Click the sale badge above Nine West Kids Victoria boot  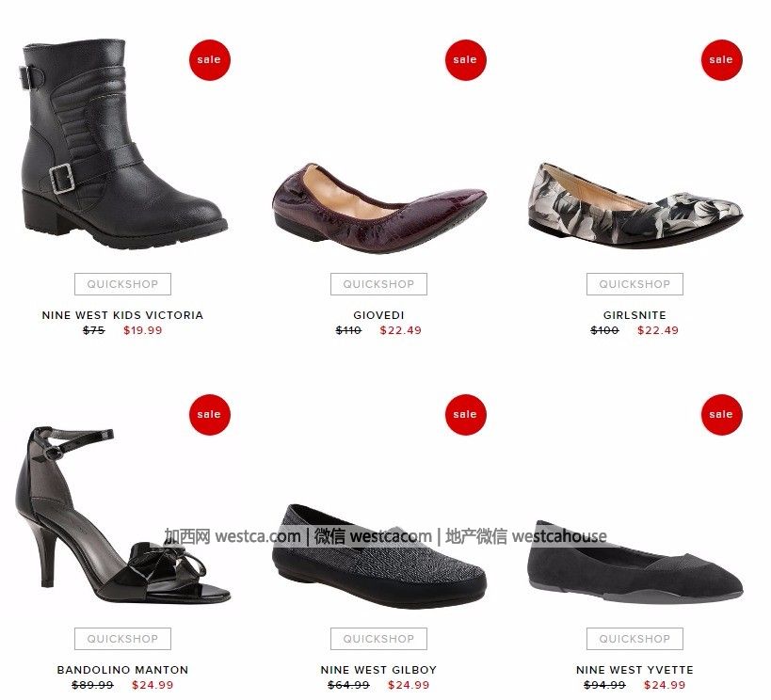point(210,60)
